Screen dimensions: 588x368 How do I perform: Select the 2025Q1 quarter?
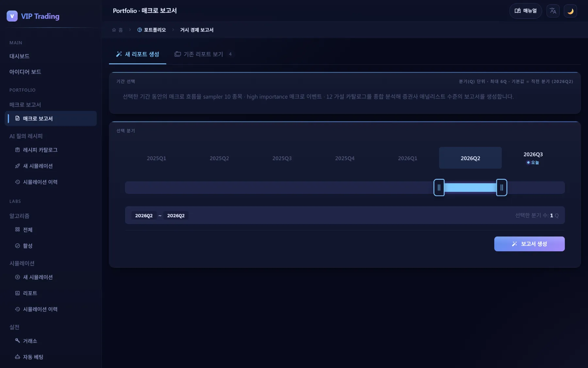coord(156,158)
